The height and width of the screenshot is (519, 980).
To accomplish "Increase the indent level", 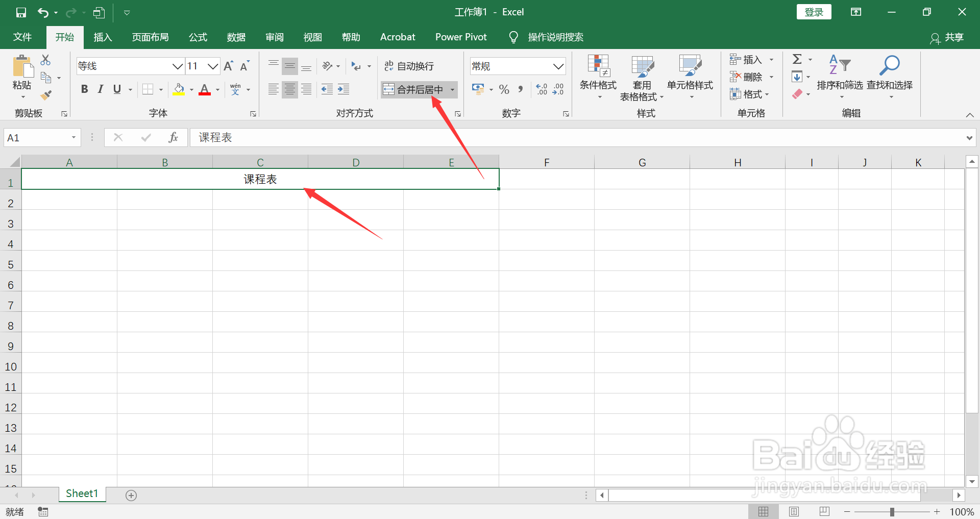I will pyautogui.click(x=344, y=89).
